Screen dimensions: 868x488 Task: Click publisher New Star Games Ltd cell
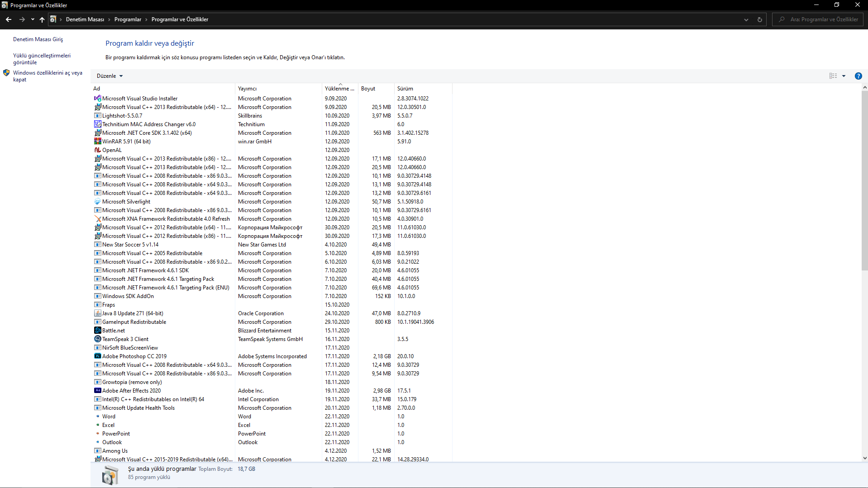click(262, 244)
